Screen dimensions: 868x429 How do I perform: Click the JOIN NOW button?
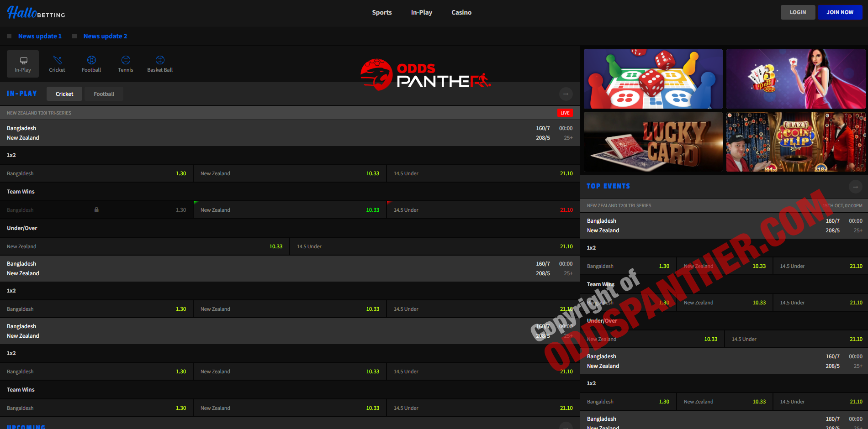840,12
